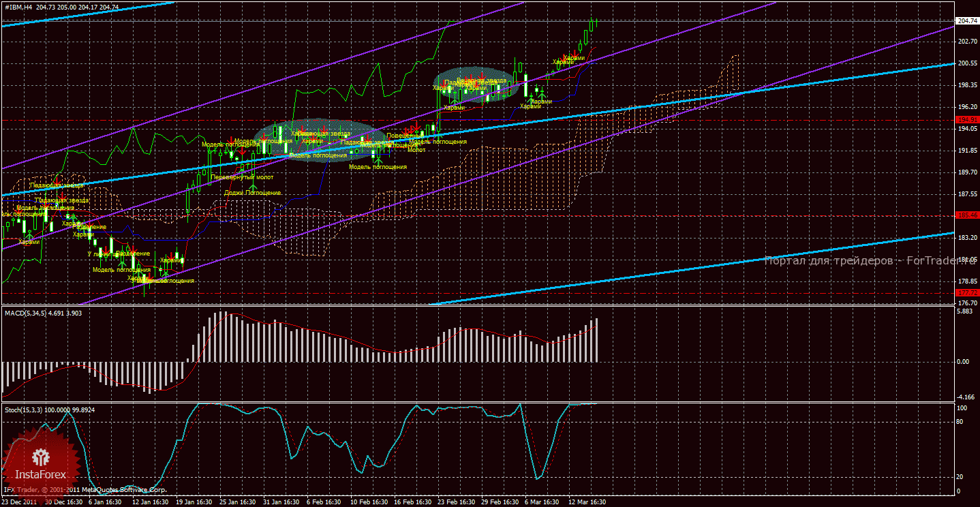Select the 30 Dec 16:30 time label
This screenshot has width=980, height=507.
[x=64, y=502]
